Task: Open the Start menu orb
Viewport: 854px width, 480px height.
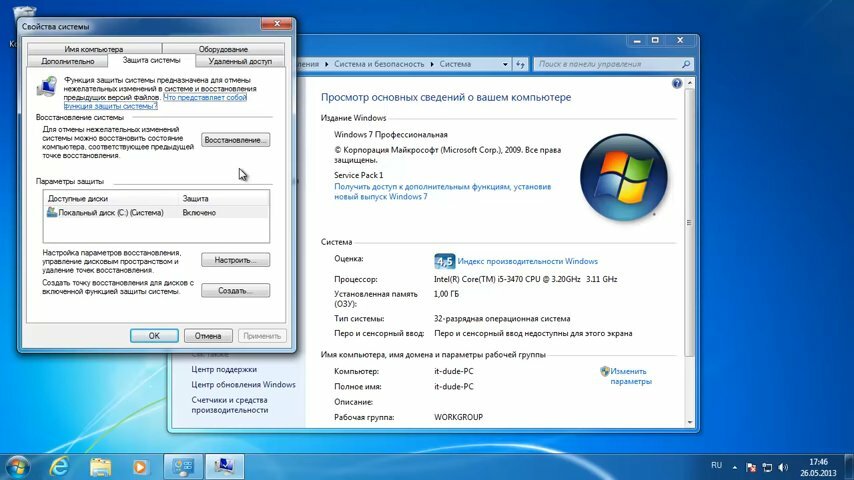Action: click(x=17, y=467)
